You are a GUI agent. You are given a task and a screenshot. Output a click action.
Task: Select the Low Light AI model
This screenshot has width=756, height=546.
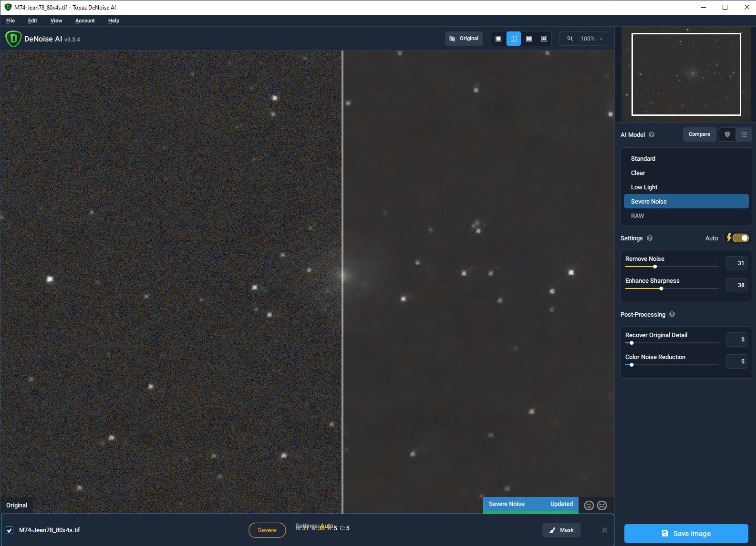[644, 187]
